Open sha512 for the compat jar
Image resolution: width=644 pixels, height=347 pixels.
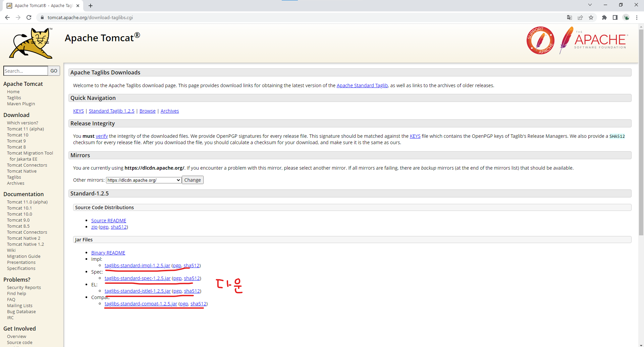(198, 304)
